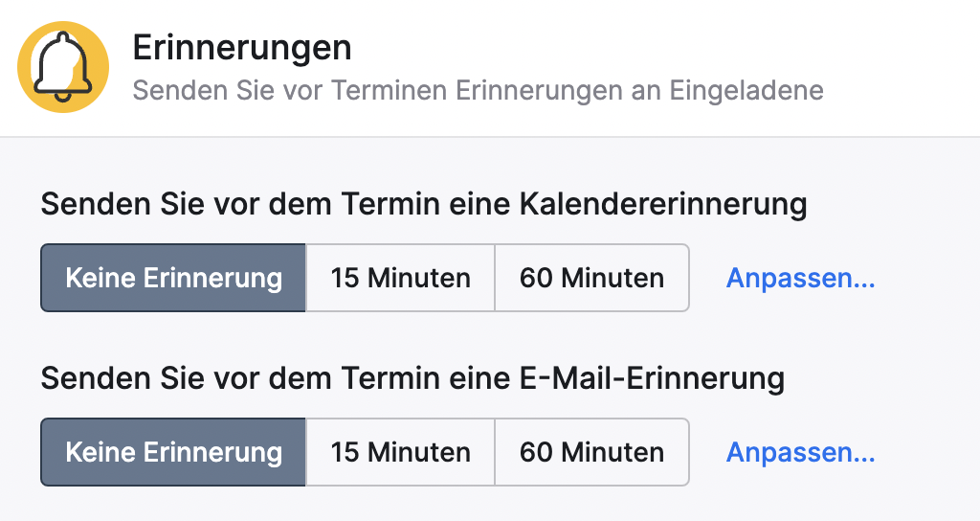
Task: Choose 60 Minuten for the E-Mail-Erinnerung
Action: point(591,452)
